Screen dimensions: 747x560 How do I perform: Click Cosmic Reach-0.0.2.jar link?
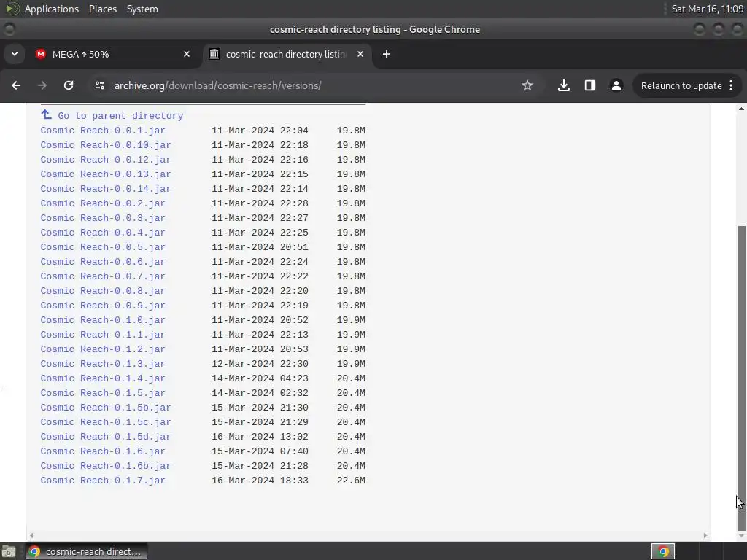coord(103,203)
